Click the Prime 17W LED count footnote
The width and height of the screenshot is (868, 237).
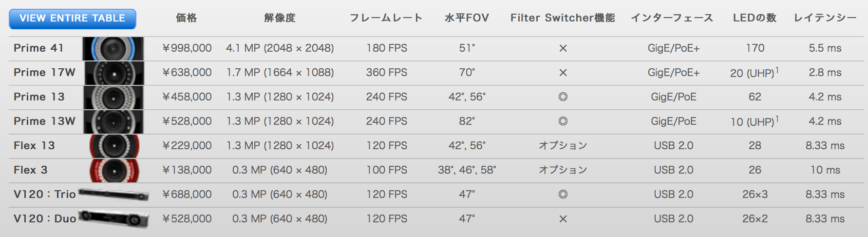[x=777, y=70]
